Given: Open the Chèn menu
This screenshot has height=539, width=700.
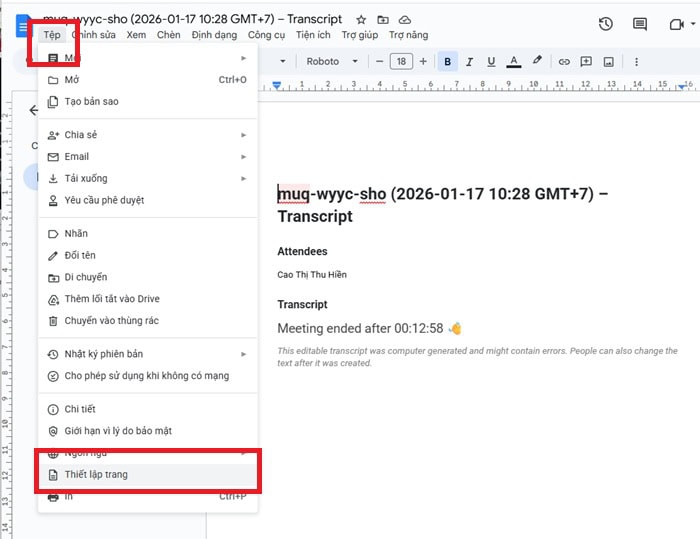Looking at the screenshot, I should (168, 35).
